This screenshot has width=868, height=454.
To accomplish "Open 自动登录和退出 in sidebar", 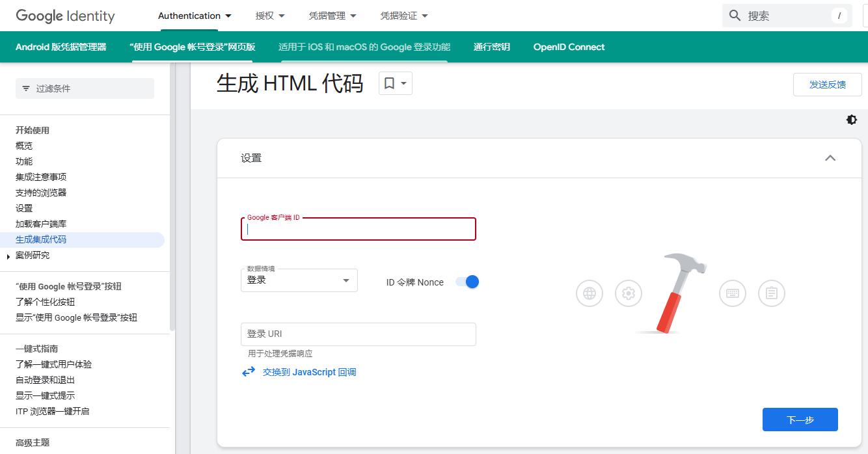I will coord(45,380).
